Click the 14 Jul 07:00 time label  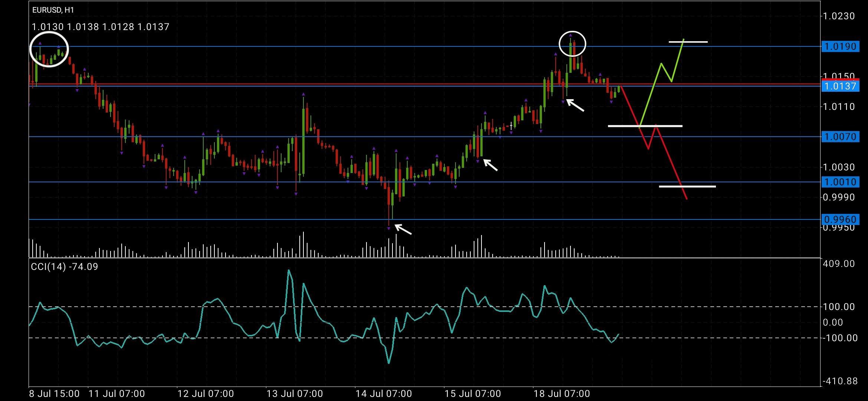tap(384, 394)
